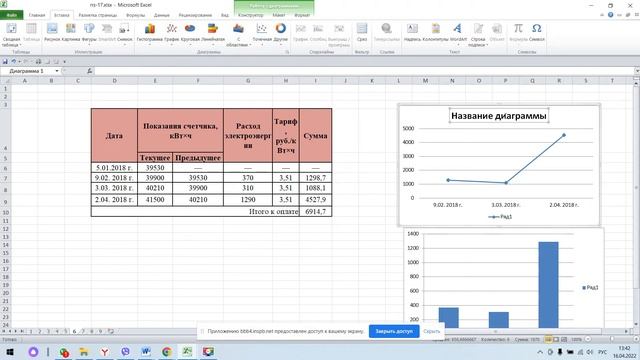The image size is (640, 360).
Task: Insert a Гистограмма column chart
Action: tap(150, 33)
